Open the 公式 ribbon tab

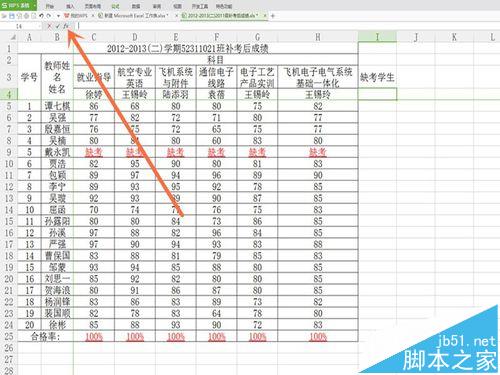pos(115,6)
